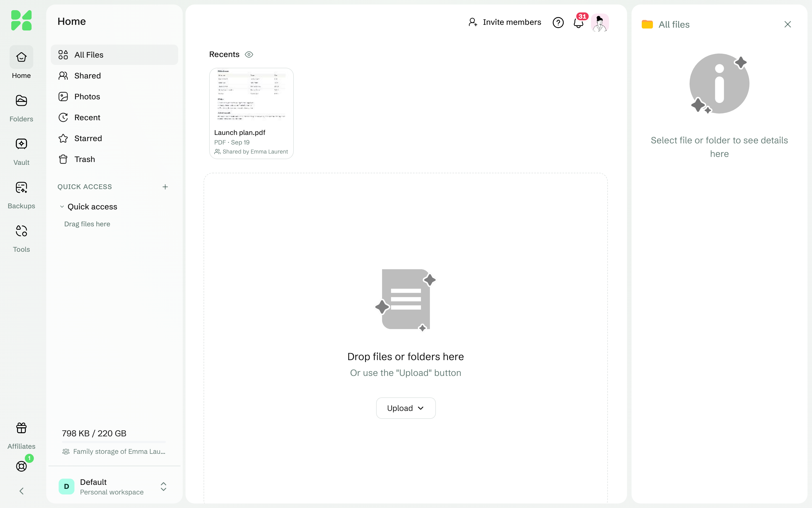
Task: Open the help question mark icon
Action: pos(558,23)
